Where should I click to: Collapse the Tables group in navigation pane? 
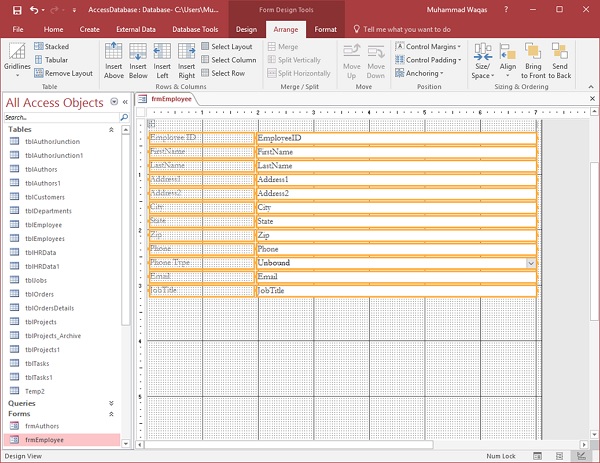(112, 130)
